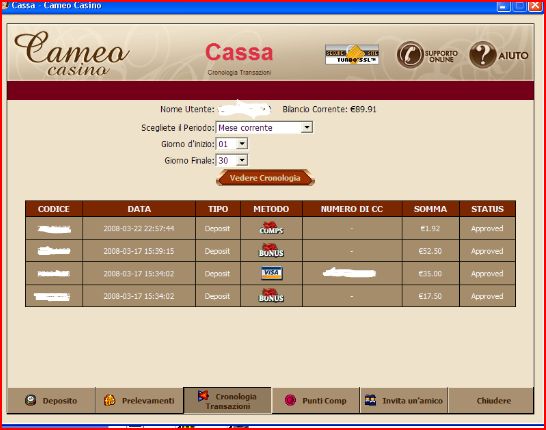The width and height of the screenshot is (546, 430).
Task: Click the COMPS method icon
Action: [x=271, y=228]
